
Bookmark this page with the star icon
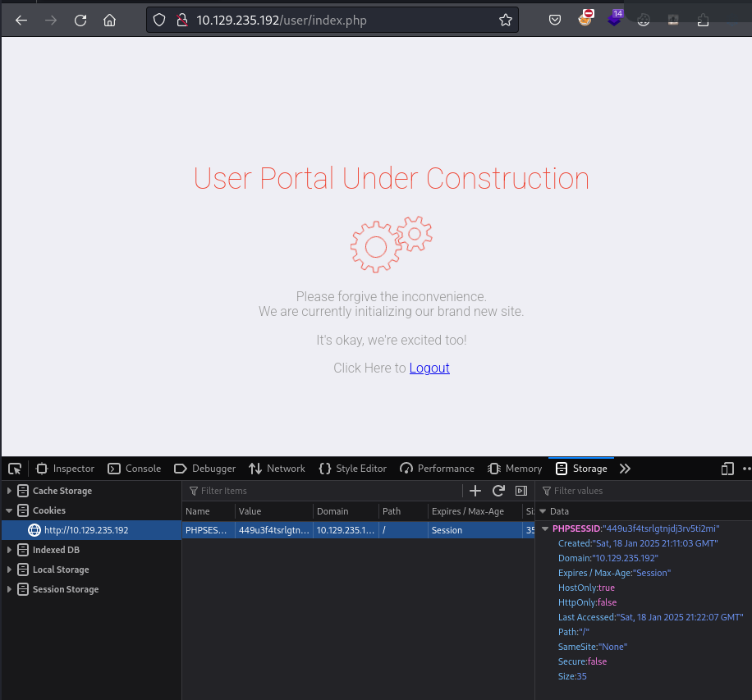(505, 21)
